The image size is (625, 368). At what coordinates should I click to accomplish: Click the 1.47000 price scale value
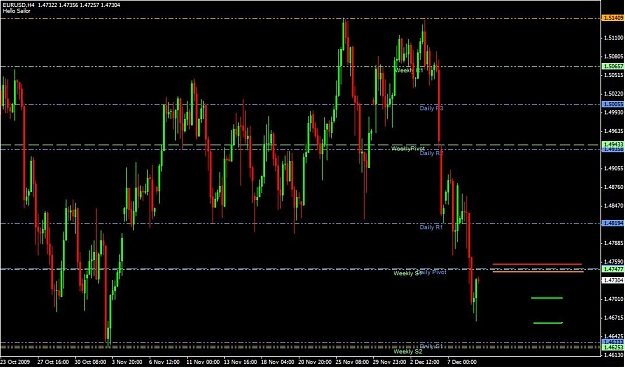tap(614, 299)
